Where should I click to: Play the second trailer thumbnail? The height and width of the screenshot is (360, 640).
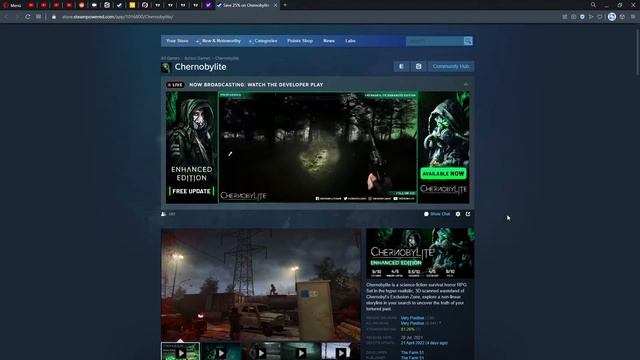coord(221,352)
